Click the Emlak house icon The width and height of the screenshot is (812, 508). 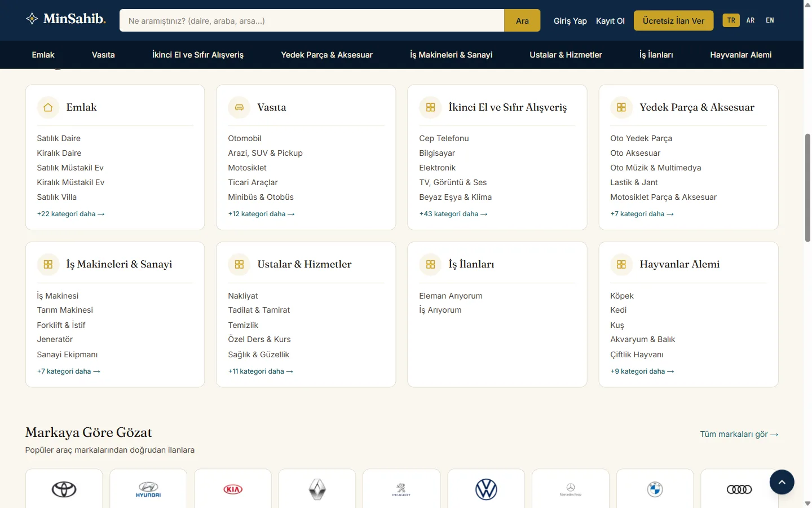tap(48, 107)
